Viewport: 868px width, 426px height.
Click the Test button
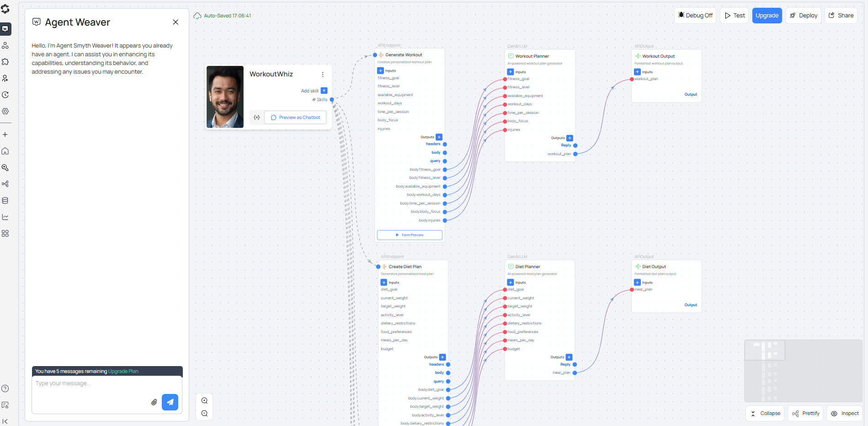735,16
